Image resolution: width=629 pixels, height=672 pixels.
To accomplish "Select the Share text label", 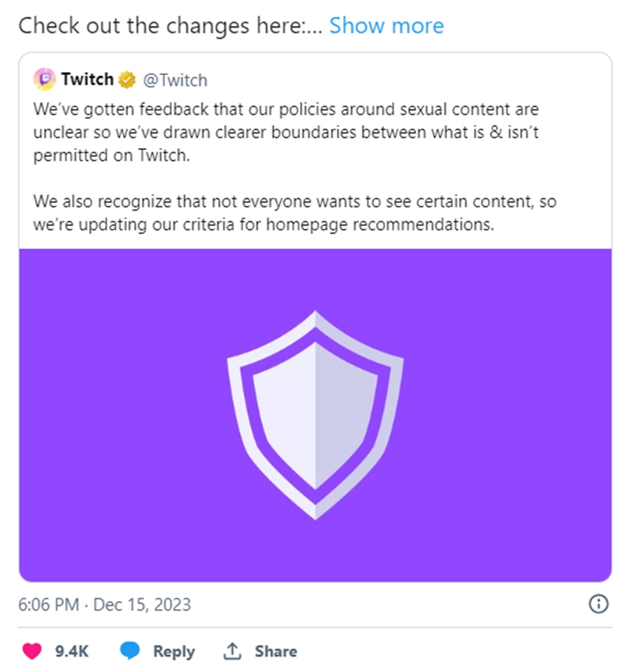I will [x=275, y=651].
